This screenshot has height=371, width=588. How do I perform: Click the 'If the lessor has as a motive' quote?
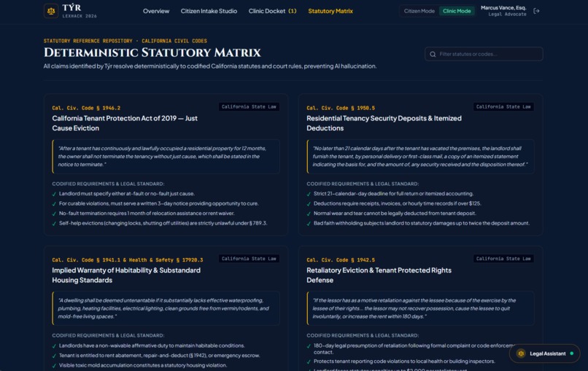pyautogui.click(x=420, y=308)
